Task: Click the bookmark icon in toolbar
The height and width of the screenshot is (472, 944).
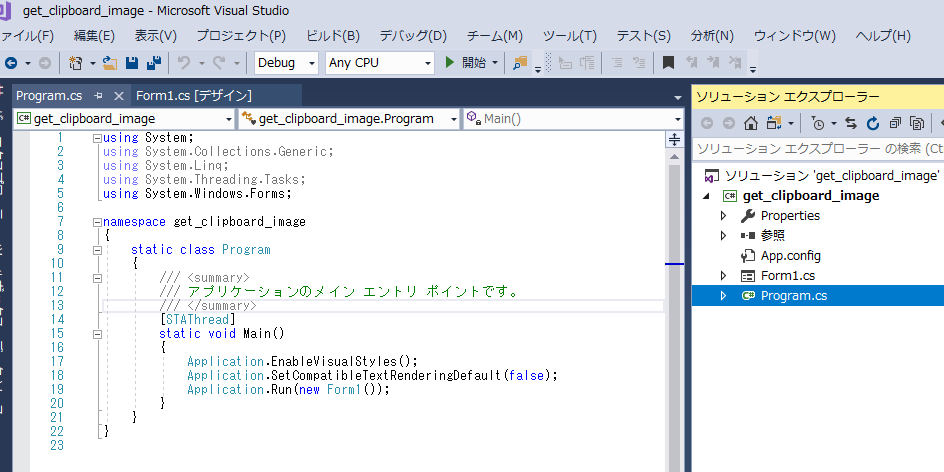Action: pos(668,63)
